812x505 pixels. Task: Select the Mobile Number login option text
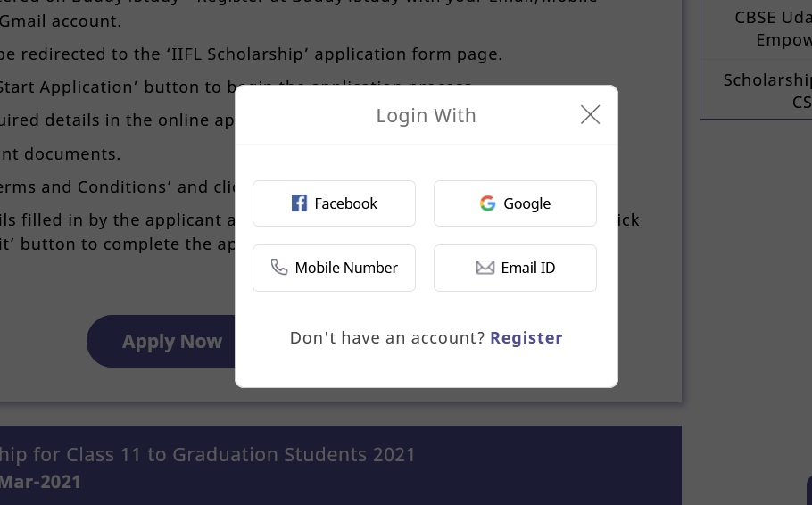(x=346, y=268)
